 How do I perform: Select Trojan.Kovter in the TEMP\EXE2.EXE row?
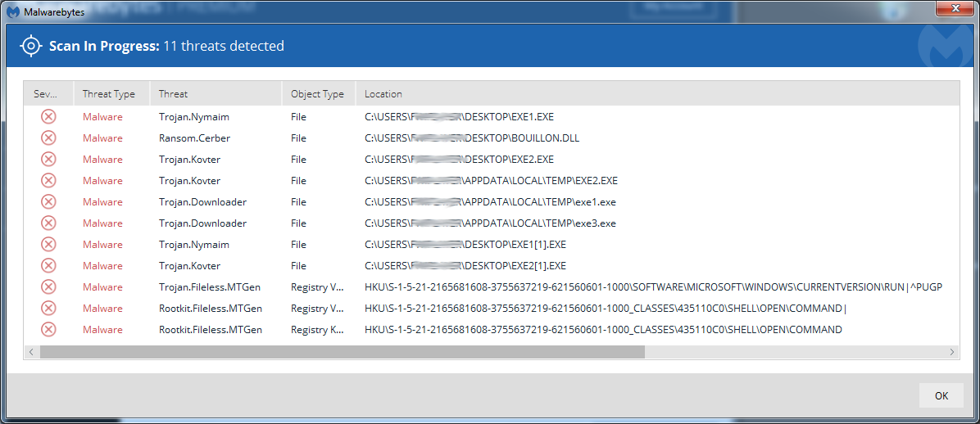point(189,180)
